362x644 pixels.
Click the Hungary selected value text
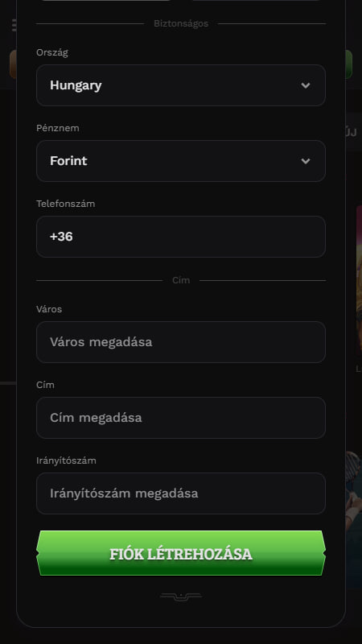[76, 85]
